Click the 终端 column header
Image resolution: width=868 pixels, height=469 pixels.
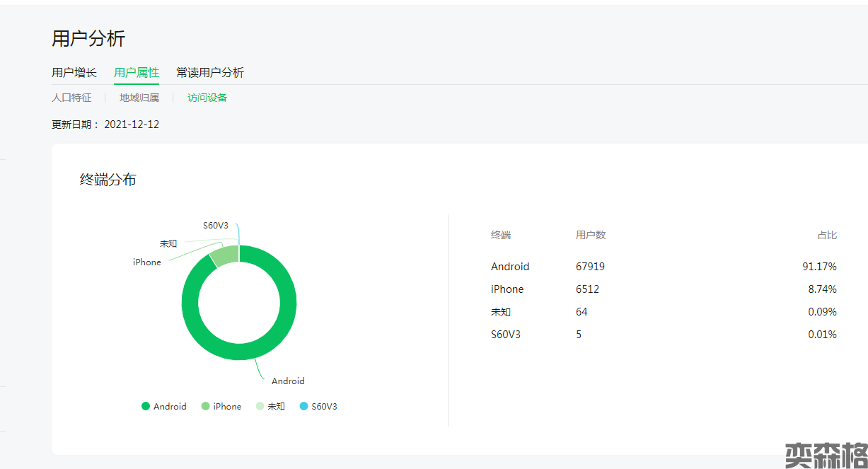pyautogui.click(x=501, y=236)
